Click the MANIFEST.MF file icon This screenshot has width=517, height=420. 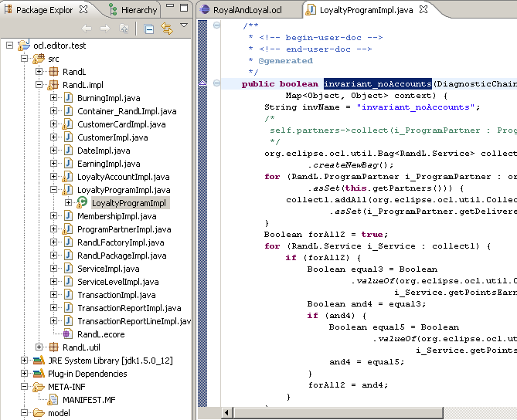[x=53, y=400]
